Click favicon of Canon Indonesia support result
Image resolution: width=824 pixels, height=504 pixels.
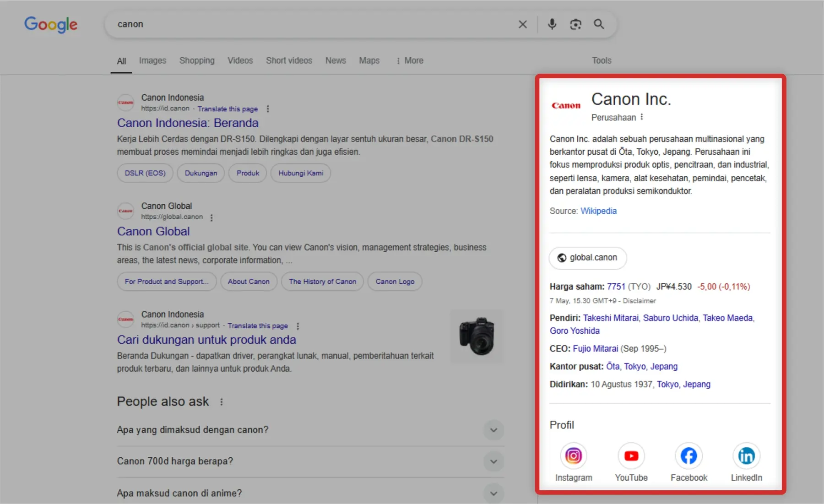tap(125, 320)
